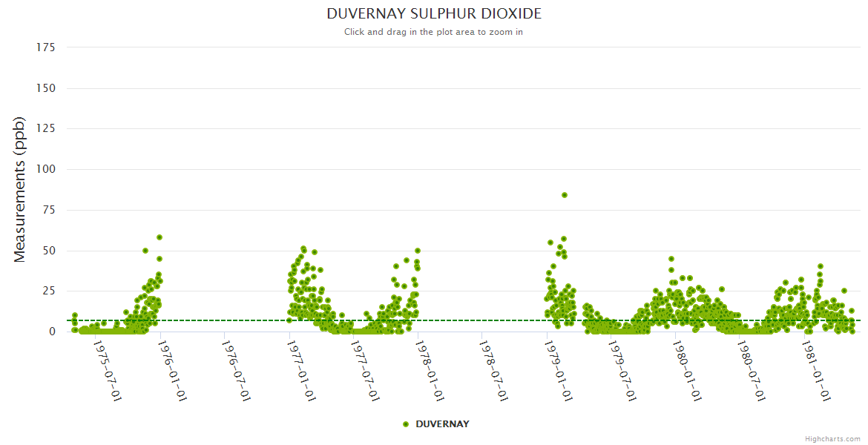This screenshot has width=868, height=445.
Task: Click the 1978-01-01 x-axis date label
Action: pyautogui.click(x=430, y=371)
